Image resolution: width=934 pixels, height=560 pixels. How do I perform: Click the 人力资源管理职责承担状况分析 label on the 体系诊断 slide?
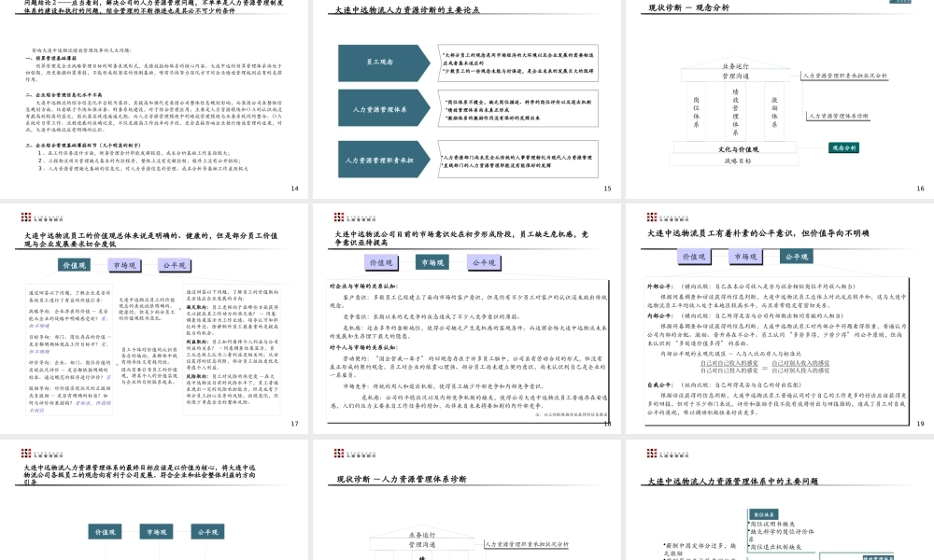(527, 544)
